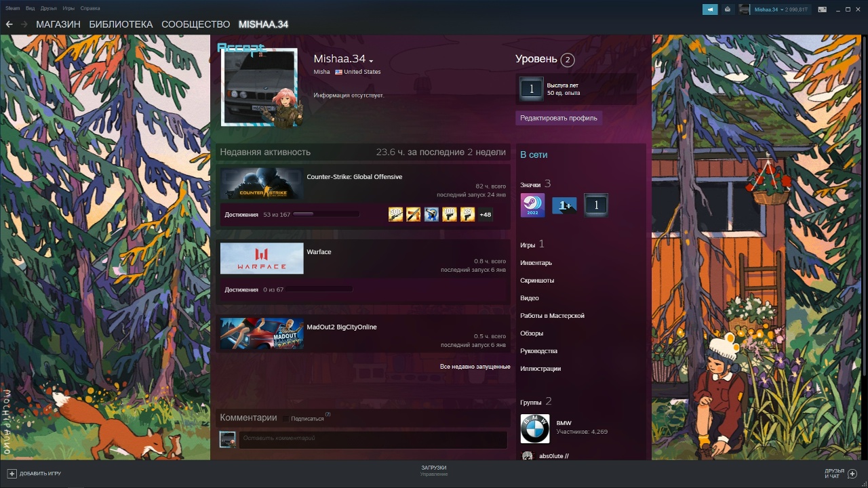Viewport: 868px width, 488px height.
Task: Expand the Mishaa.34 profile name dropdown arrow
Action: pyautogui.click(x=371, y=62)
